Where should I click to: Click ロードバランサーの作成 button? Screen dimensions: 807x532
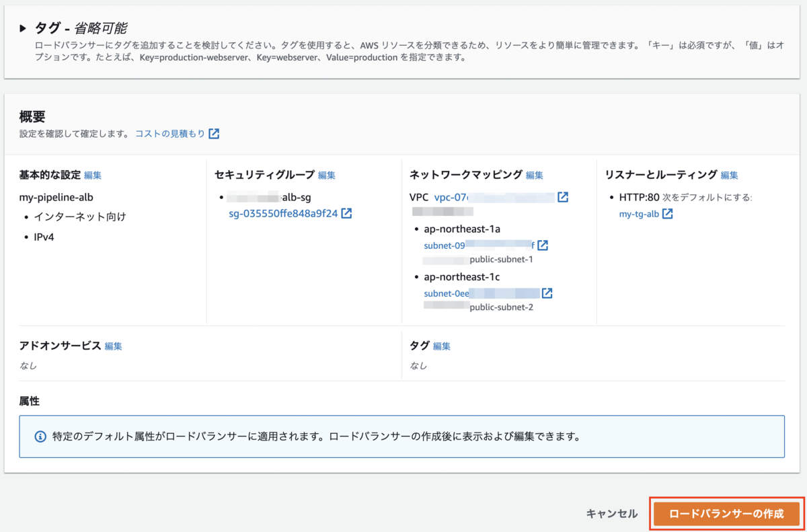pos(726,514)
